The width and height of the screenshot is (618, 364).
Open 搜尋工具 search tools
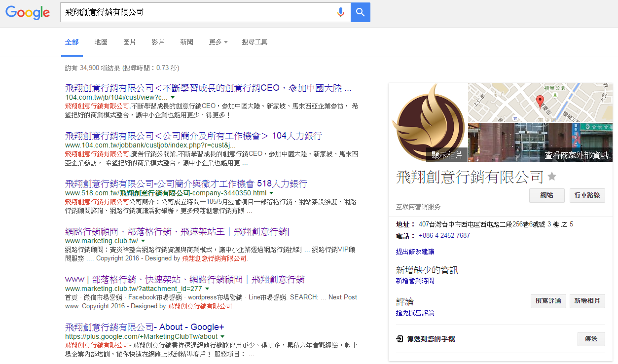coord(255,42)
